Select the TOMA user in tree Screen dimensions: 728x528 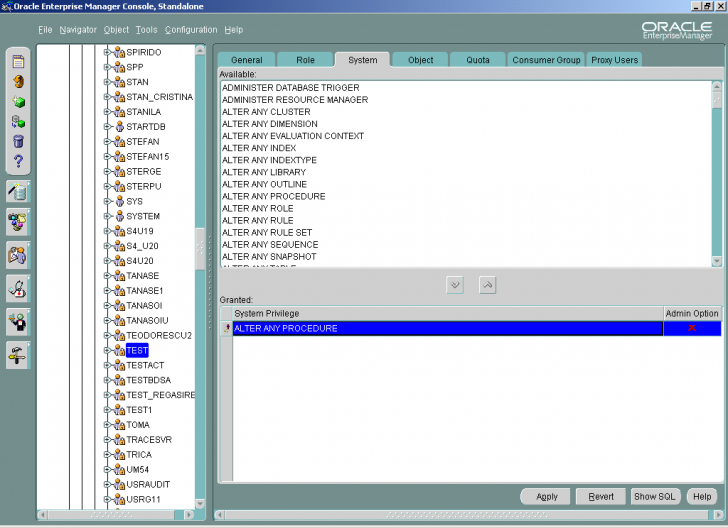[x=138, y=425]
